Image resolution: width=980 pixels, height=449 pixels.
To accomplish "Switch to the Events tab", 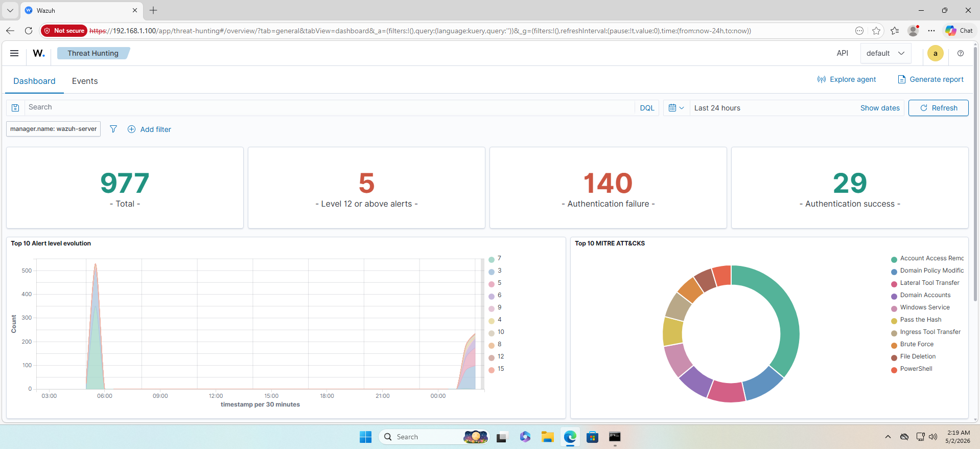I will pos(85,81).
